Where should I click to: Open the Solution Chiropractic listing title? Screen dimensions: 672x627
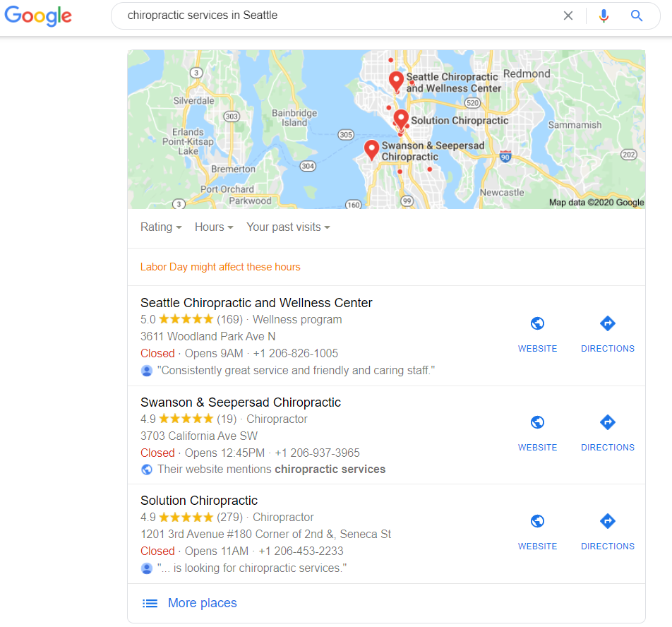coord(199,501)
